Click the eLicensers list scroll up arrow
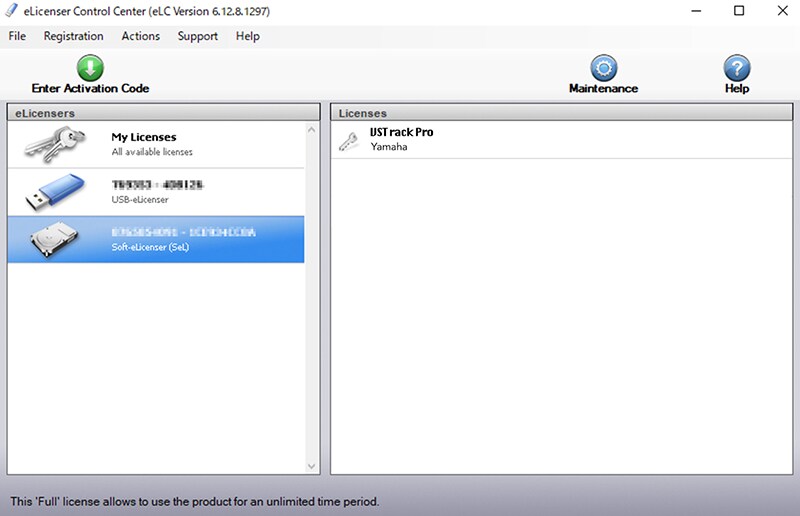Image resolution: width=800 pixels, height=516 pixels. (312, 130)
